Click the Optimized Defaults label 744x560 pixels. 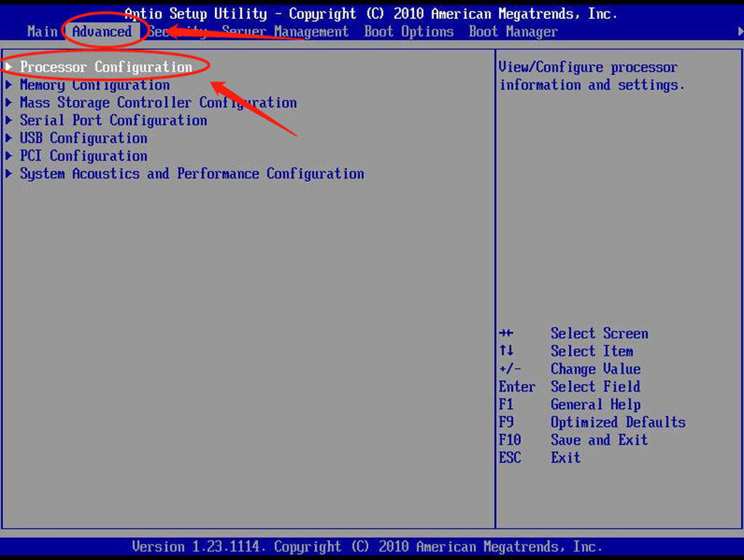click(618, 422)
